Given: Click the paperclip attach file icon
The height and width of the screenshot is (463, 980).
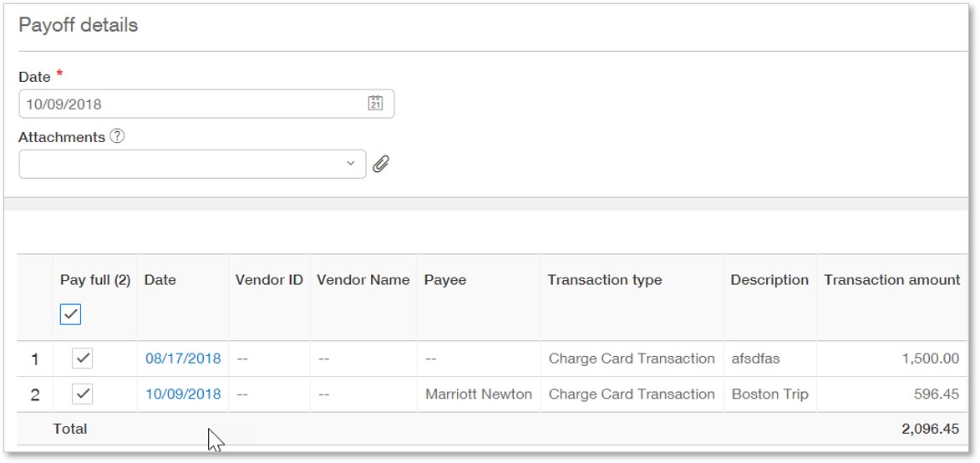Looking at the screenshot, I should (381, 165).
